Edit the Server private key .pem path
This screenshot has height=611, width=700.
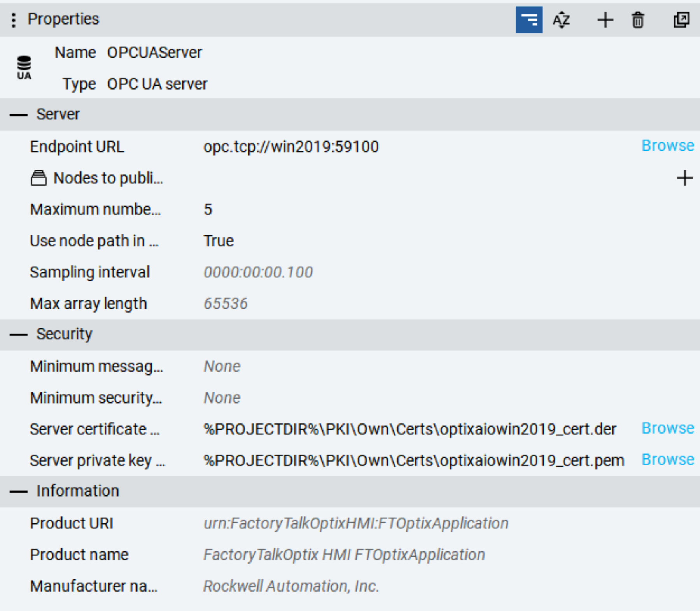(414, 460)
